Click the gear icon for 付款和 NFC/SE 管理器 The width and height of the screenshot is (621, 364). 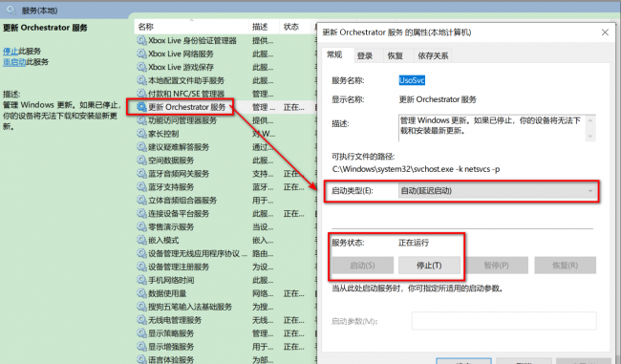pyautogui.click(x=141, y=94)
